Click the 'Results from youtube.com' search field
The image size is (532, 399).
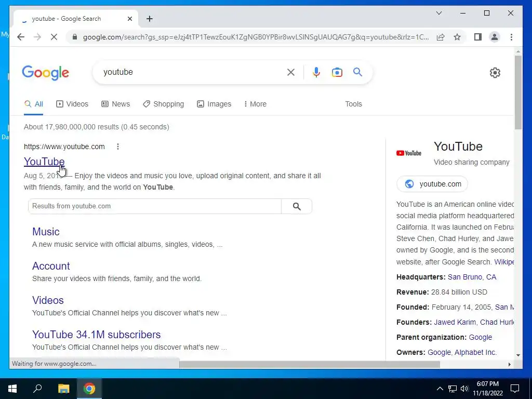coord(155,206)
